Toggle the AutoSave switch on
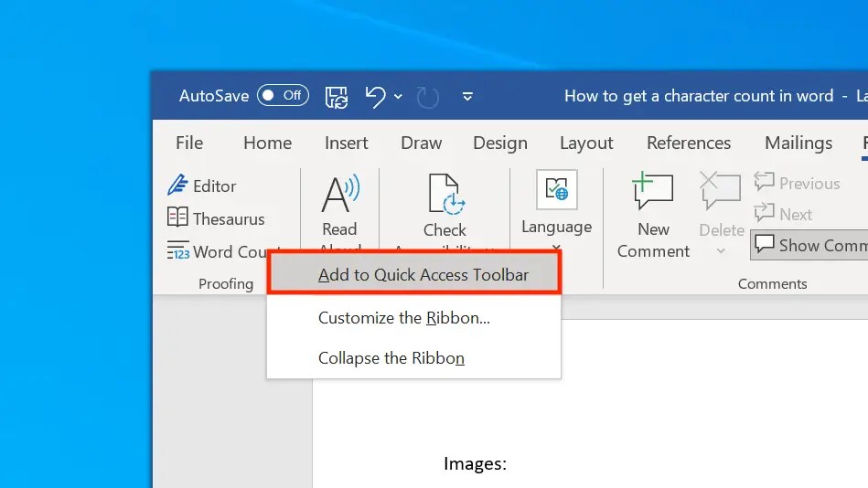Viewport: 868px width, 488px height. (x=283, y=96)
